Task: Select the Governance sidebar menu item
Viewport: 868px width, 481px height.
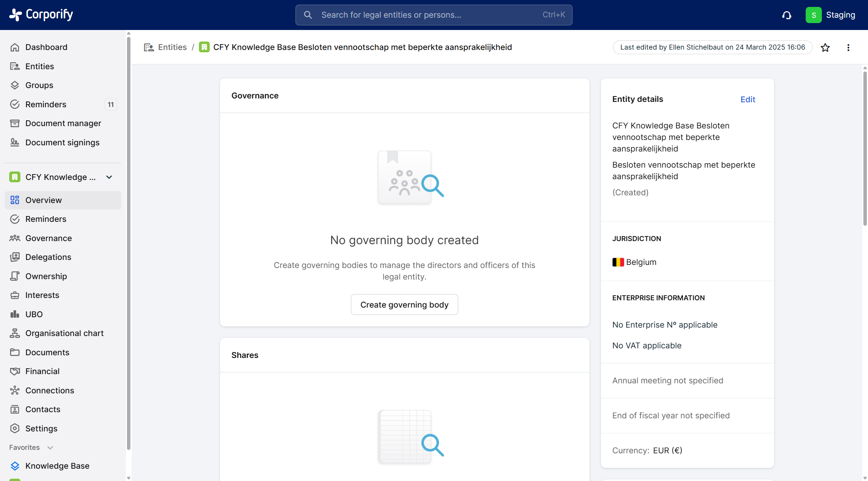Action: click(x=48, y=238)
